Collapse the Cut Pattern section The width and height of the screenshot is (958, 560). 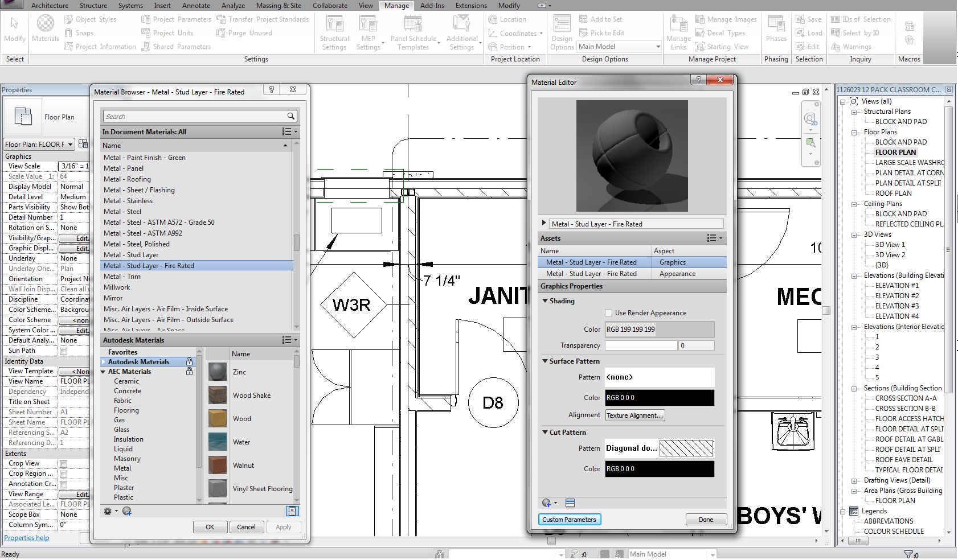coord(545,433)
